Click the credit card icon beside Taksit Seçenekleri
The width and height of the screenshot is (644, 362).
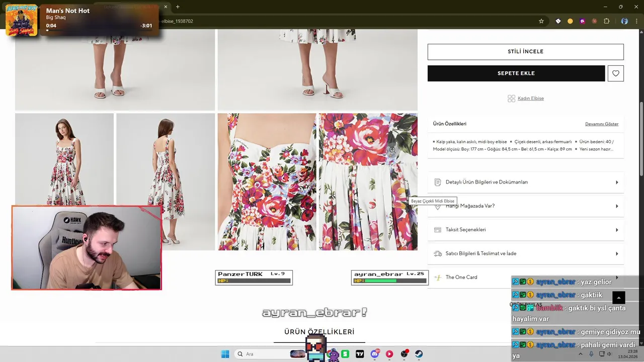pyautogui.click(x=437, y=230)
